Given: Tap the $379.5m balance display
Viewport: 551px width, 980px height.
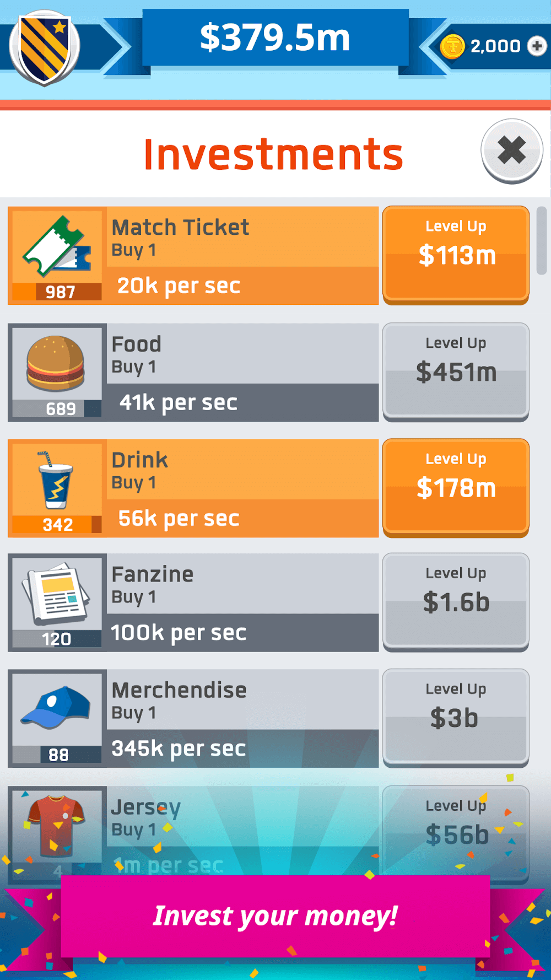Looking at the screenshot, I should pyautogui.click(x=275, y=39).
